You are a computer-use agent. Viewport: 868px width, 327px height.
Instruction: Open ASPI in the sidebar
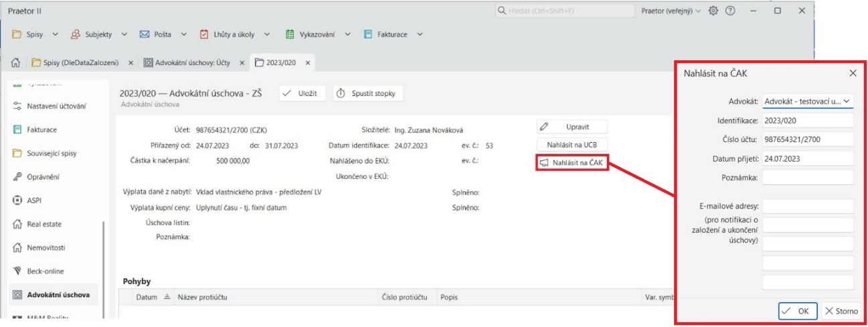tap(35, 200)
